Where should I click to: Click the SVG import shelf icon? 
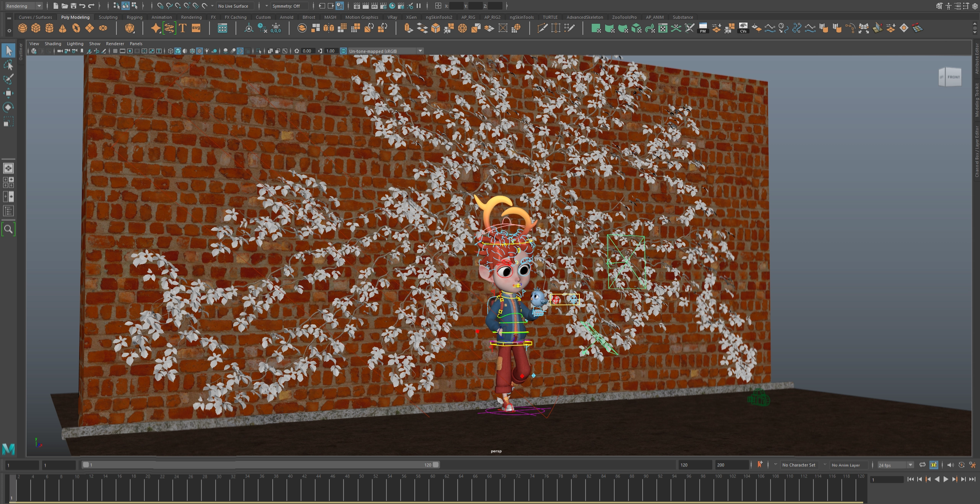(x=196, y=28)
